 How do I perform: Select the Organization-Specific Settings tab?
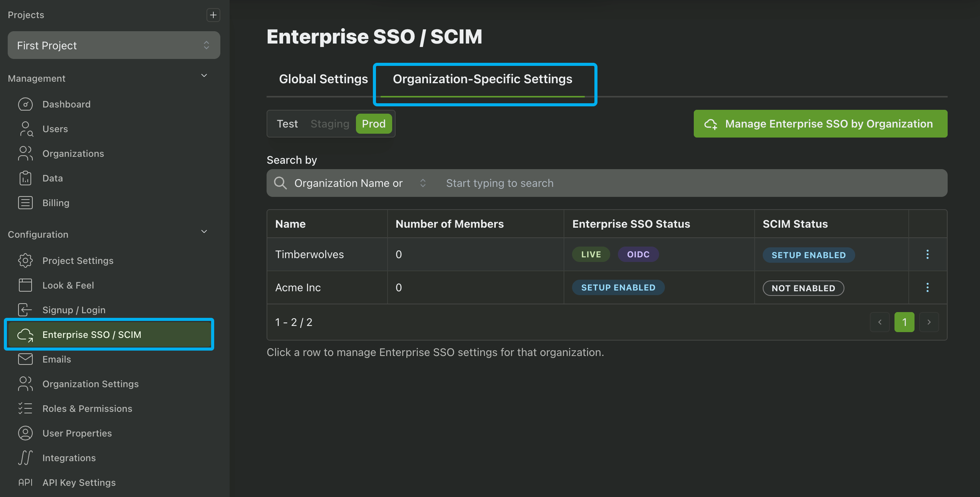pyautogui.click(x=482, y=79)
